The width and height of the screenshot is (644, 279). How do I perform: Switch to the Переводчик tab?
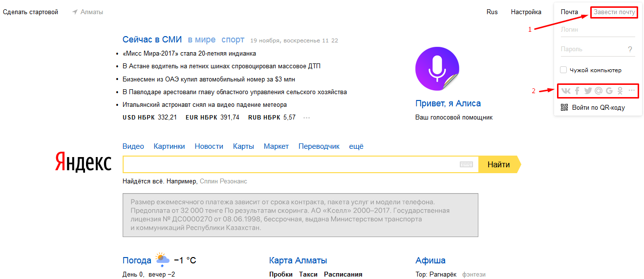[x=319, y=146]
